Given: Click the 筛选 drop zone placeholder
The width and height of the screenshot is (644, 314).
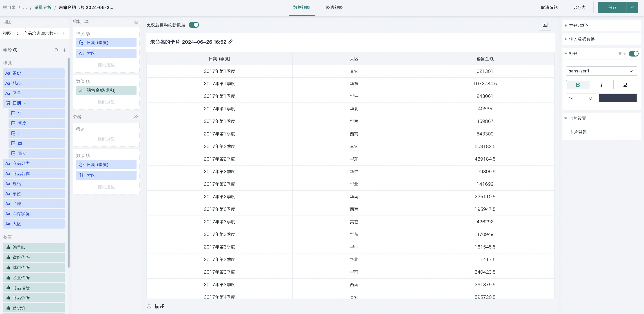Looking at the screenshot, I should pyautogui.click(x=106, y=139).
